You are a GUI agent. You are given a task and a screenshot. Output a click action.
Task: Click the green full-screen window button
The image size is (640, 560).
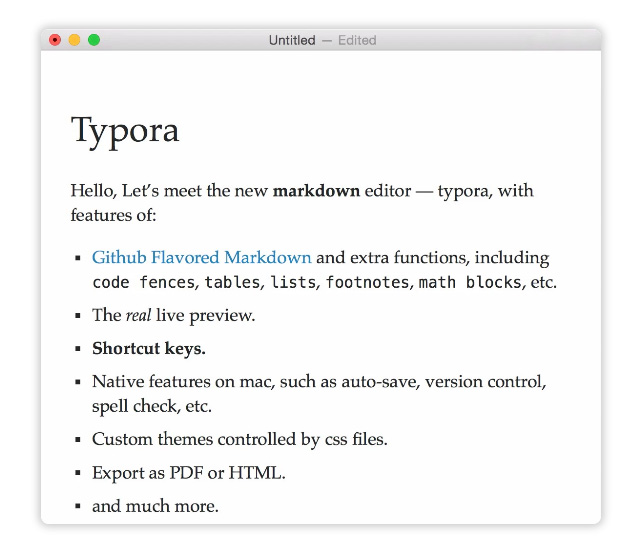pyautogui.click(x=94, y=40)
